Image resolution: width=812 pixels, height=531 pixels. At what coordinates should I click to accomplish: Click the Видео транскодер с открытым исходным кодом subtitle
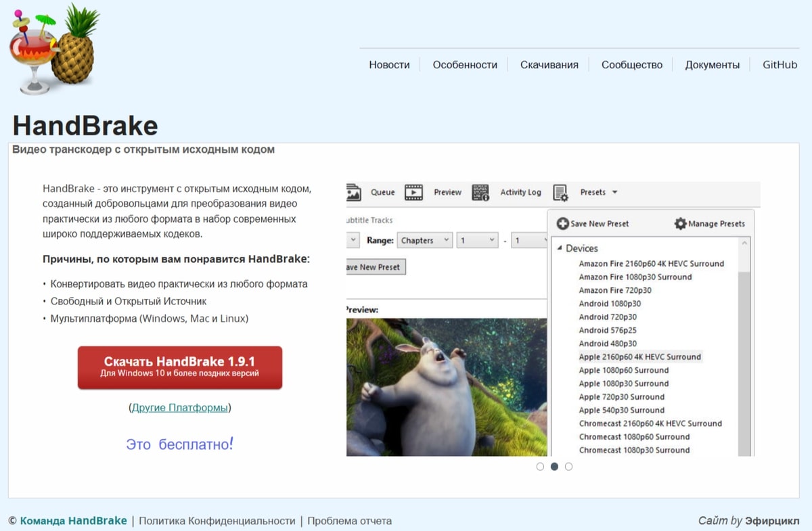143,149
